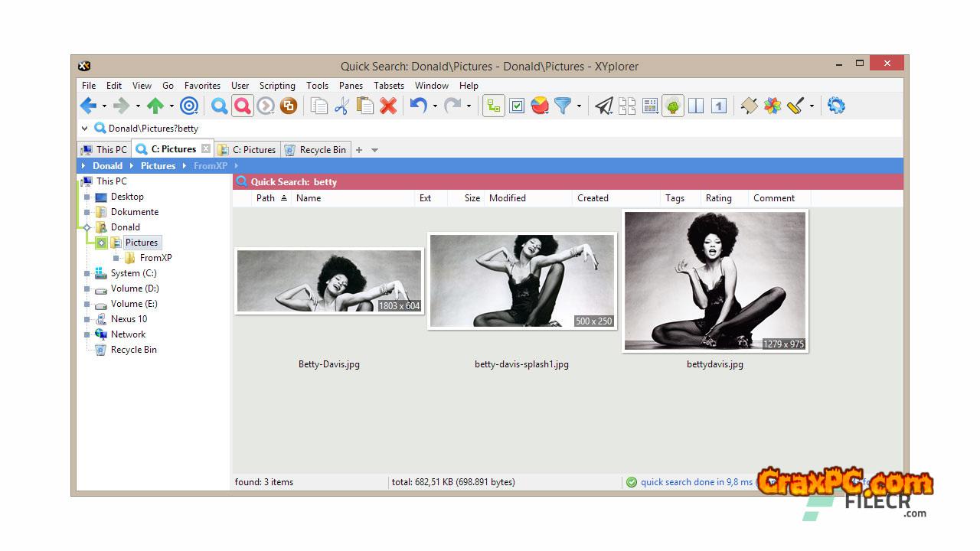Go up one folder with green arrow
Image resolution: width=980 pixels, height=551 pixels.
[x=155, y=106]
